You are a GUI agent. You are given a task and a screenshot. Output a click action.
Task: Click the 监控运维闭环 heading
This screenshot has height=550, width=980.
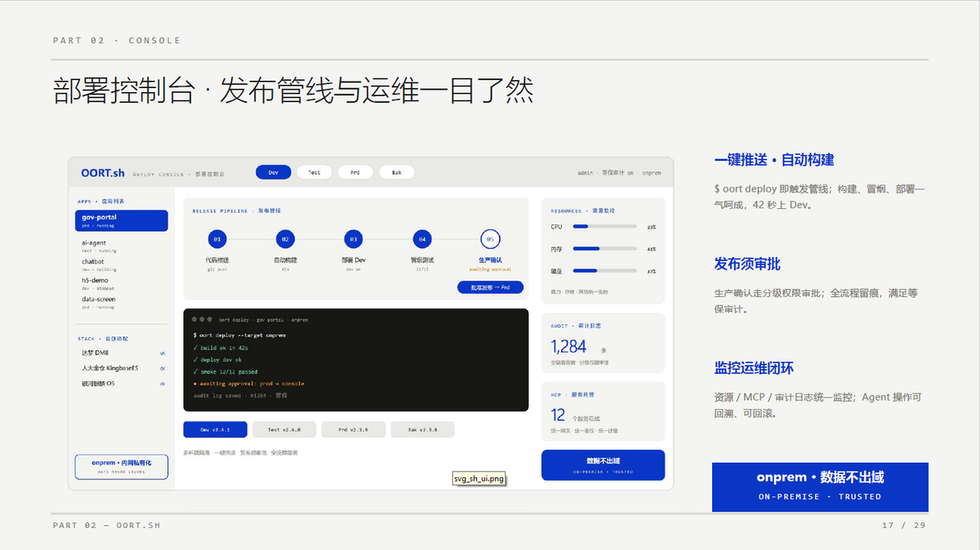(754, 368)
